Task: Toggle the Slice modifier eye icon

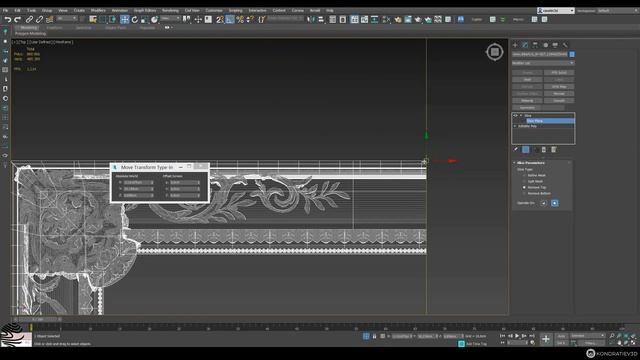Action: click(x=515, y=116)
